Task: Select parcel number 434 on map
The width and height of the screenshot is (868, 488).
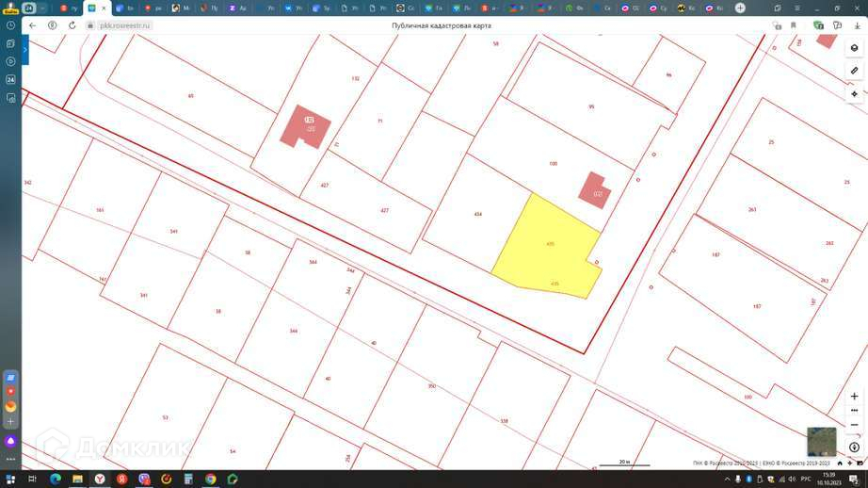Action: click(x=477, y=214)
